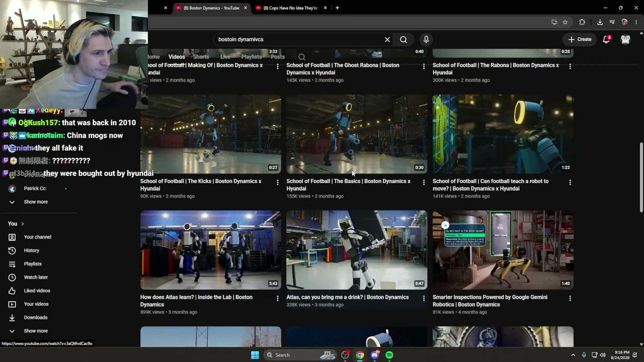The image size is (644, 362).
Task: Play Smarter Inspections Gemini Robotics thumbnail
Action: (503, 250)
